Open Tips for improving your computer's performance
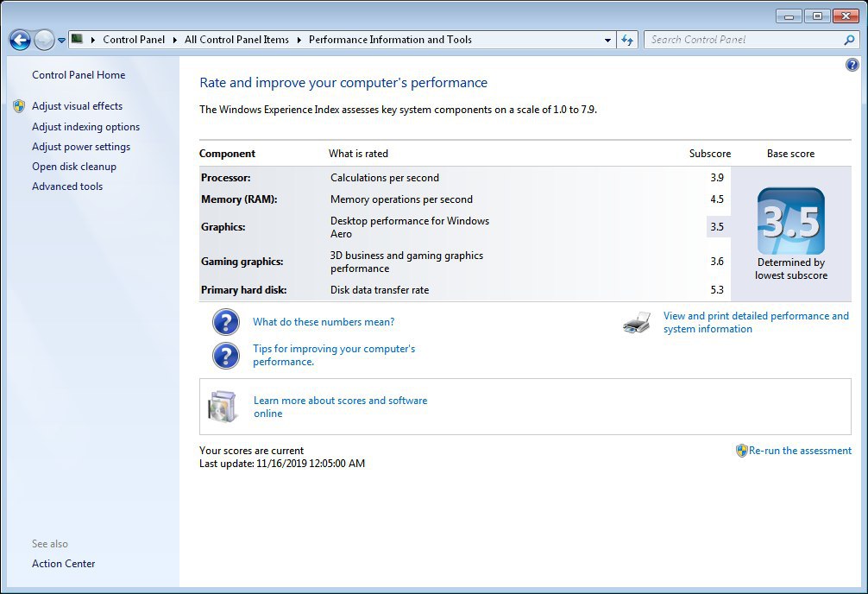Screen dimensions: 868x594 334,355
